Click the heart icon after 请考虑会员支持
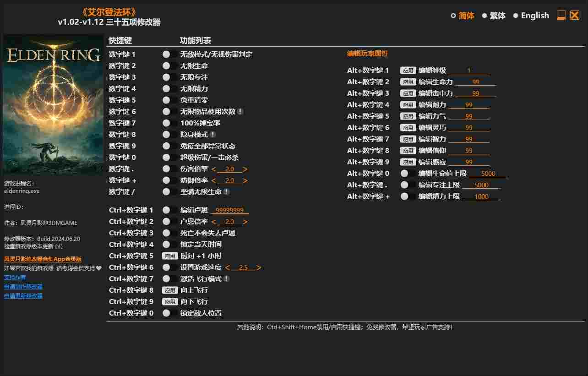588x376 pixels. (98, 268)
